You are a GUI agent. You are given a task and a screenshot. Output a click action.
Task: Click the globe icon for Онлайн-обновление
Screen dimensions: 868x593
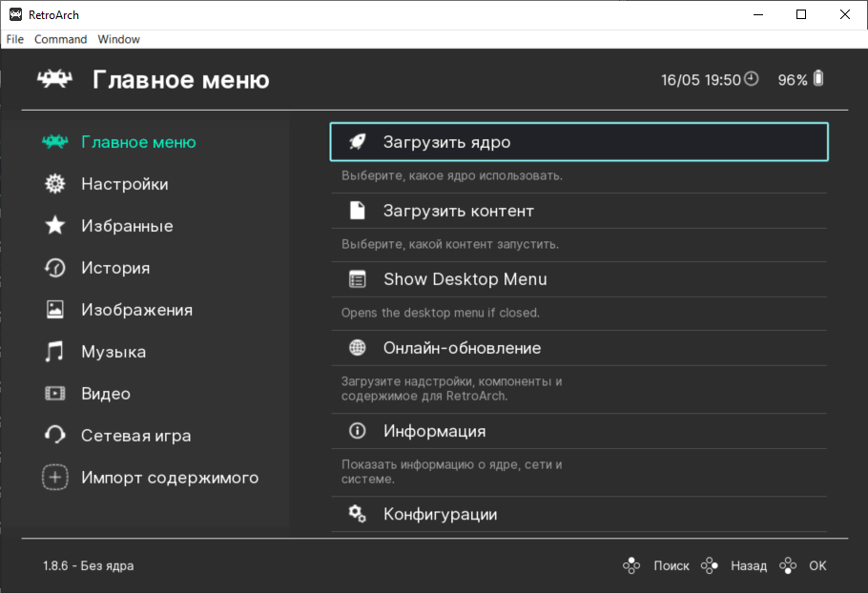(x=358, y=348)
